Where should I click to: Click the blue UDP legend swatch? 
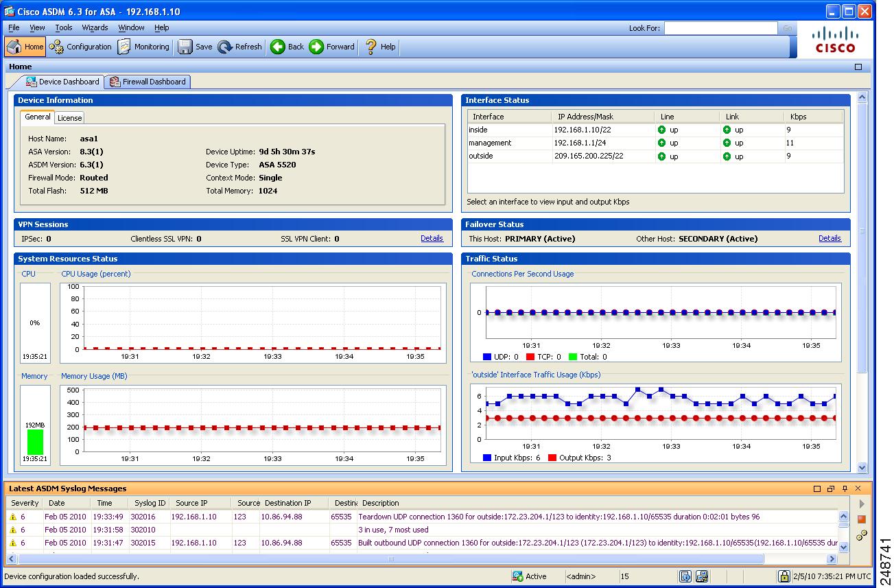click(x=487, y=357)
